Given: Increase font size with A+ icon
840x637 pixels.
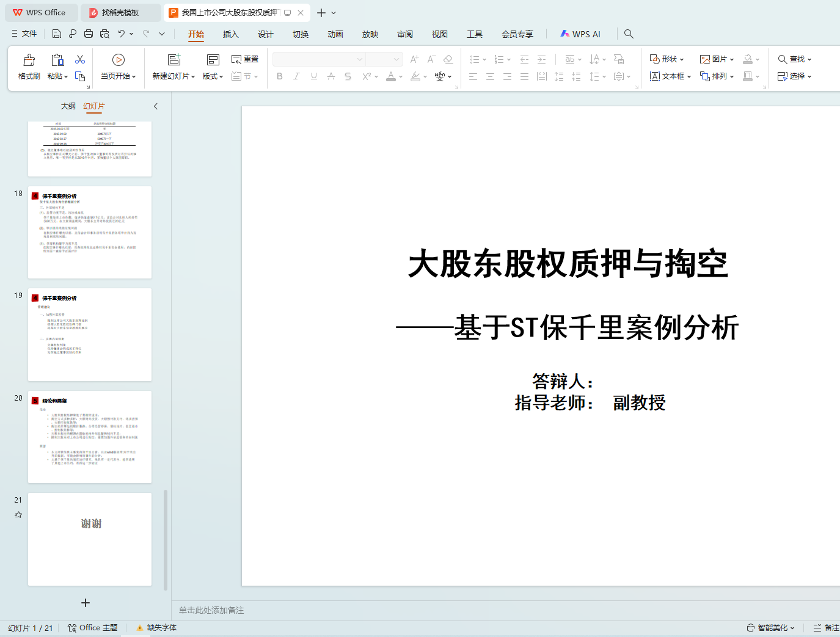Looking at the screenshot, I should pos(415,59).
